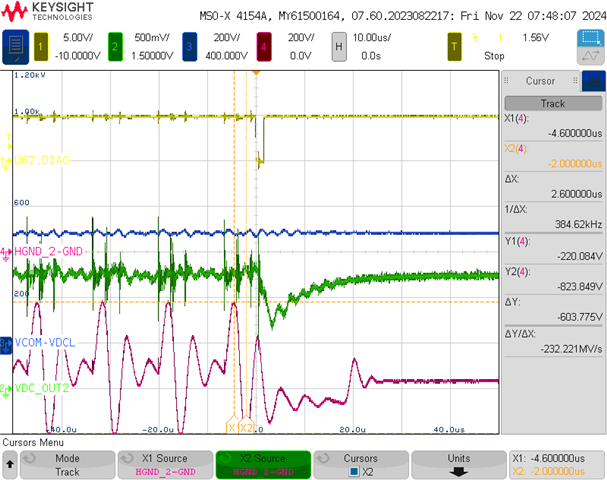Click the 1/ΔX value 384.62kHz
Image resolution: width=607 pixels, height=480 pixels.
point(579,225)
